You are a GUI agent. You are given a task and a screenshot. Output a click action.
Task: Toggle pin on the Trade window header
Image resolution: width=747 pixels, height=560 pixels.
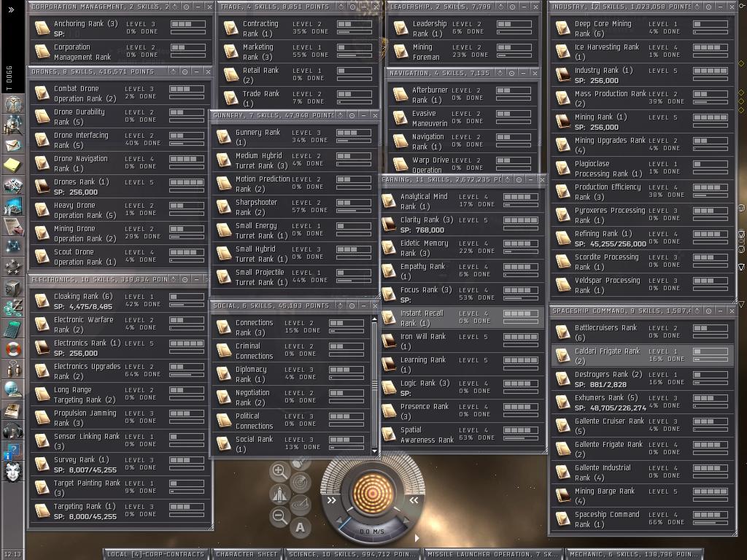coord(352,7)
